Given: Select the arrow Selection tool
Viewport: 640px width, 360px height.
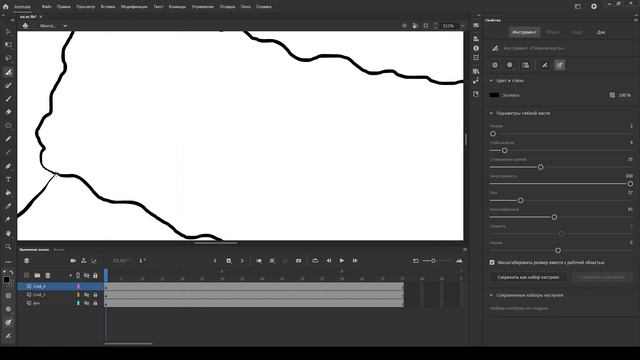Looking at the screenshot, I should point(8,31).
